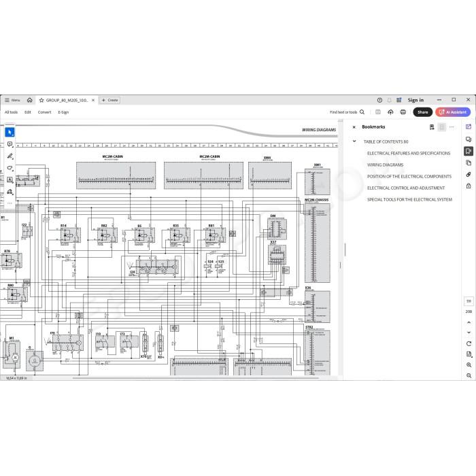Choose the Select arrow tool
Image resolution: width=476 pixels, height=476 pixels.
(10, 133)
